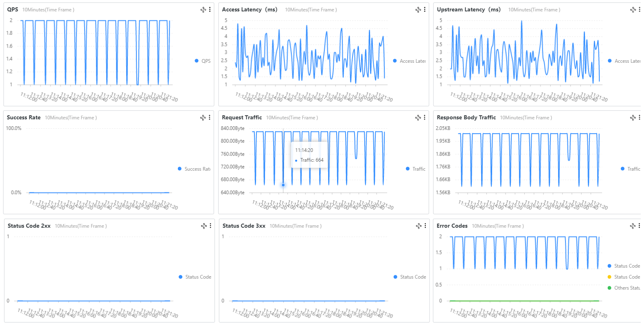Click drill-down icon on Success Rate panel
The width and height of the screenshot is (644, 323).
tap(203, 117)
